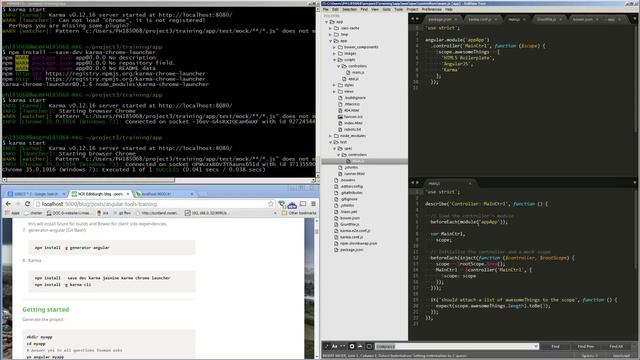Open the Project menu in Sublime Text
This screenshot has height=360, width=640.
coord(412,9)
